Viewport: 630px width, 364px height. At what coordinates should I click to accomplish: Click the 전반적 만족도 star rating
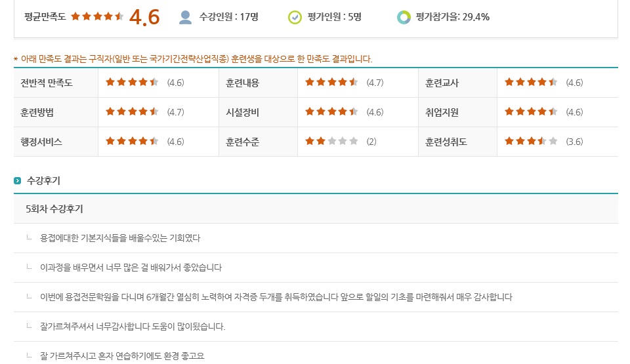(x=132, y=83)
